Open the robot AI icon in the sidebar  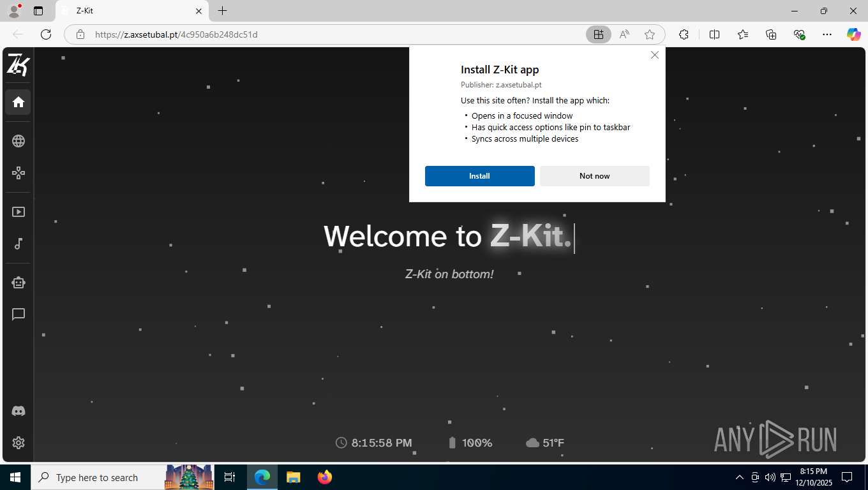coord(18,283)
